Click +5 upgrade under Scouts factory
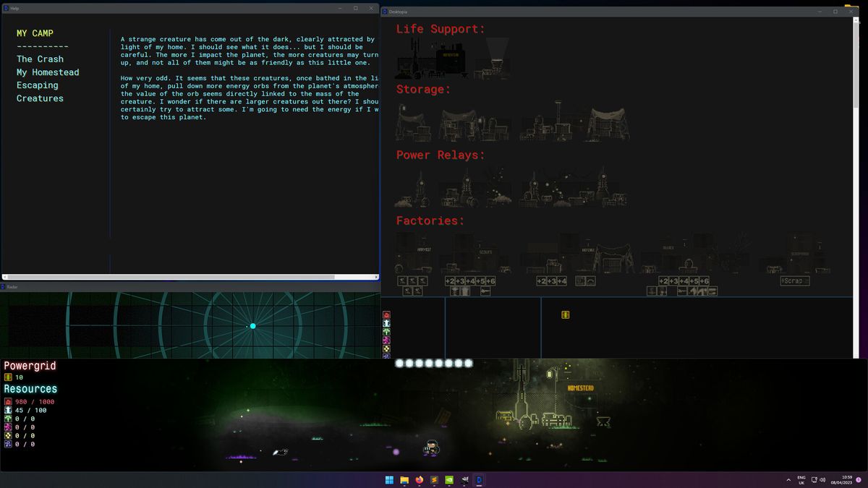 [480, 281]
